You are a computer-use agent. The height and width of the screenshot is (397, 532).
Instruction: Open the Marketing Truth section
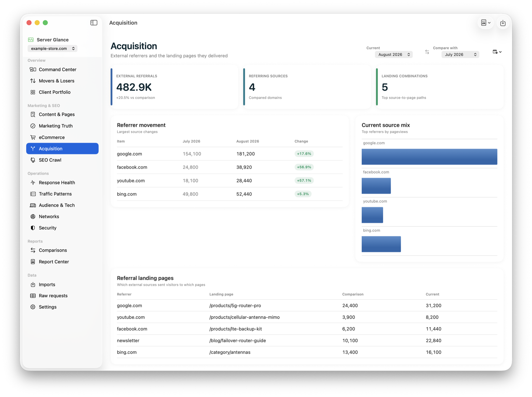click(62, 126)
